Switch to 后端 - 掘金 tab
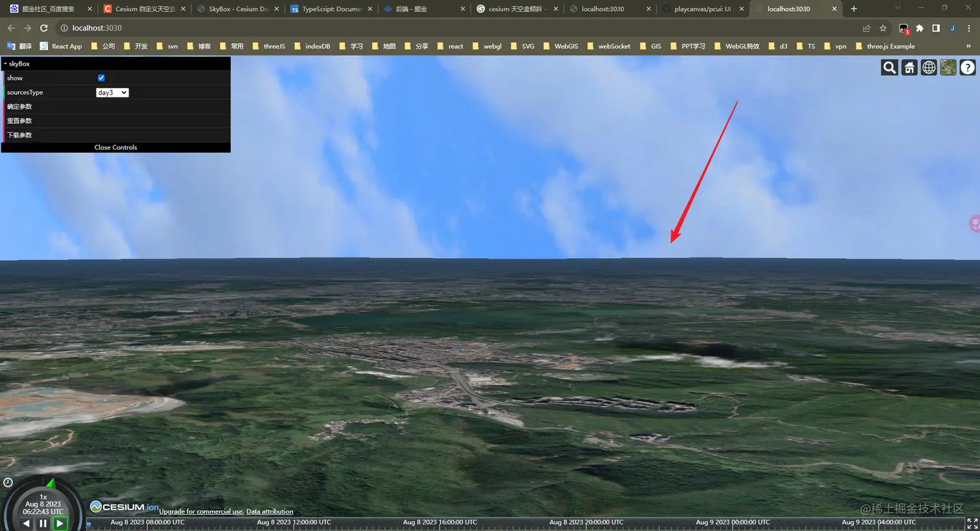The image size is (980, 531). pos(424,9)
